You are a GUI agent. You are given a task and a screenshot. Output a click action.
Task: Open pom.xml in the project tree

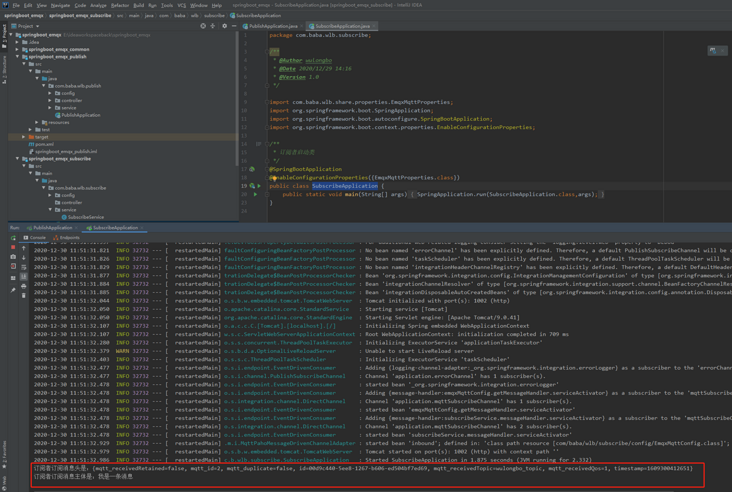[x=43, y=144]
